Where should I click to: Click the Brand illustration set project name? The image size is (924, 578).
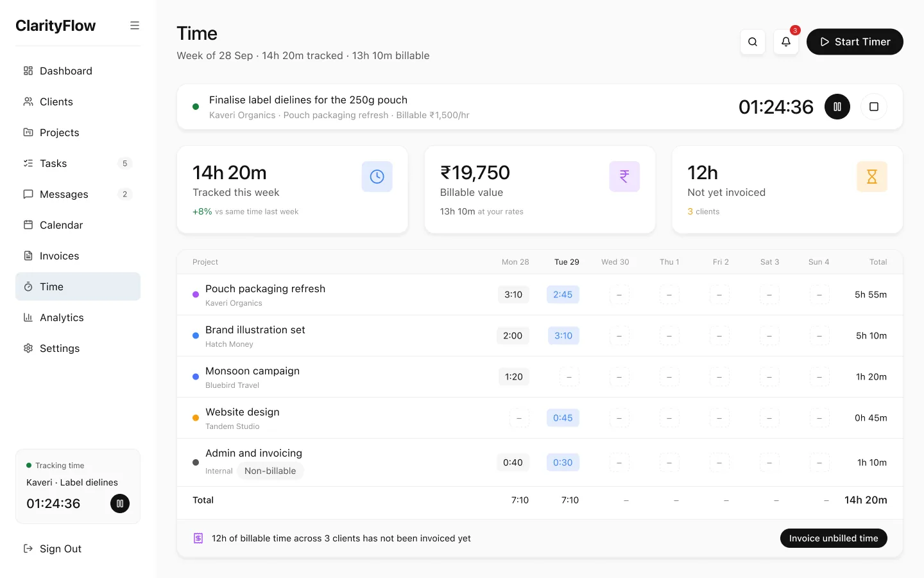(255, 330)
